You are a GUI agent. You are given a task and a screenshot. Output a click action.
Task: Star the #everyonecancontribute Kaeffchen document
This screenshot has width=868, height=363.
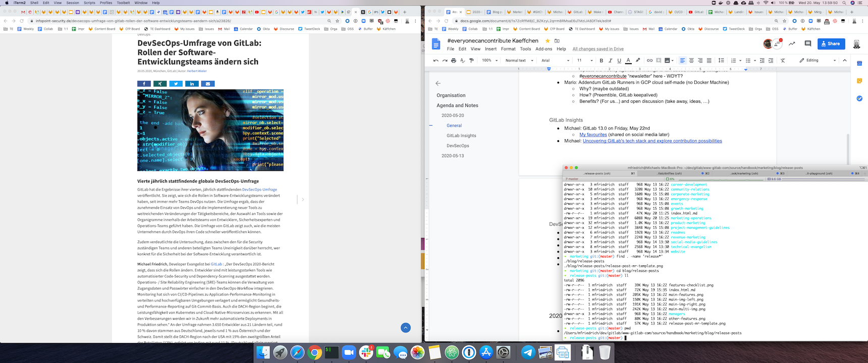click(547, 41)
